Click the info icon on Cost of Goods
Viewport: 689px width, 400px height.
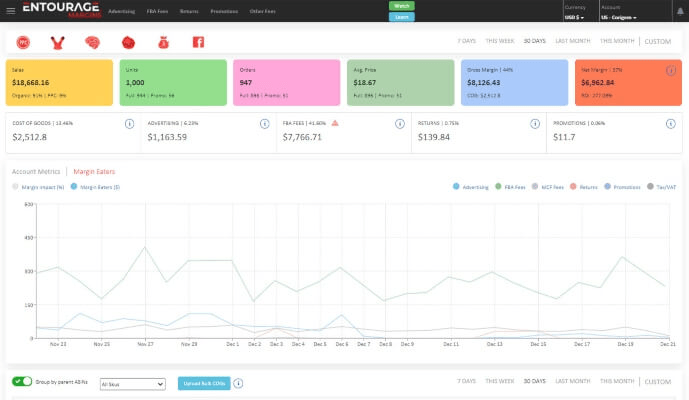(129, 124)
